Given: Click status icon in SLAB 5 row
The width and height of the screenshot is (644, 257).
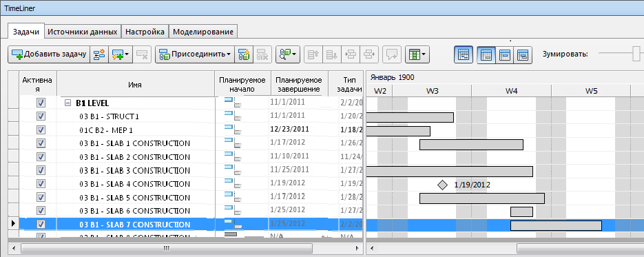Looking at the screenshot, I should click(x=233, y=196).
